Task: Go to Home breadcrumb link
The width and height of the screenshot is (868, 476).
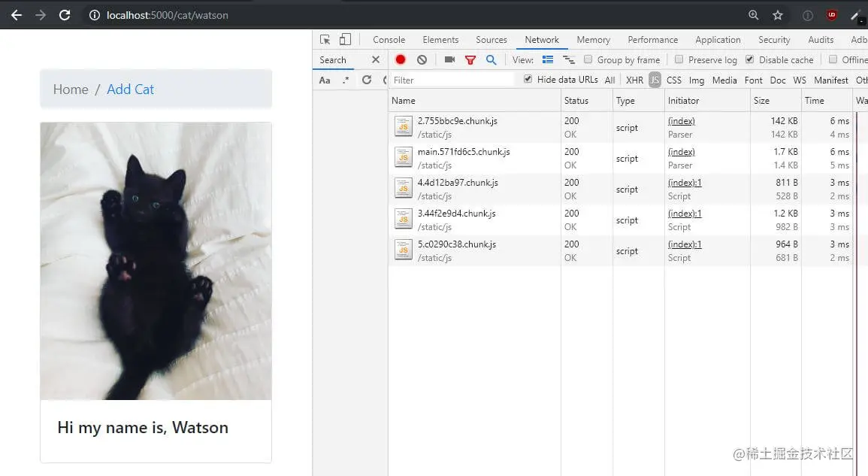Action: tap(71, 89)
